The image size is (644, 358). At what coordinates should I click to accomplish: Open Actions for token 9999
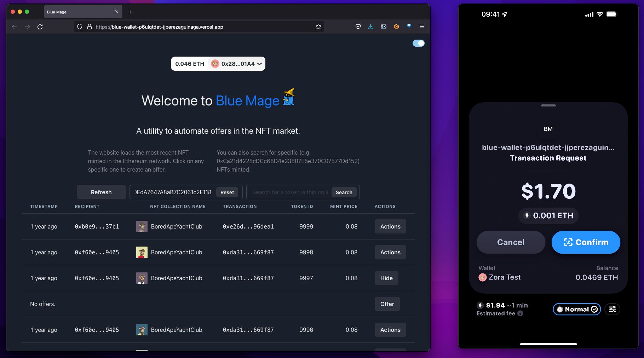point(390,226)
